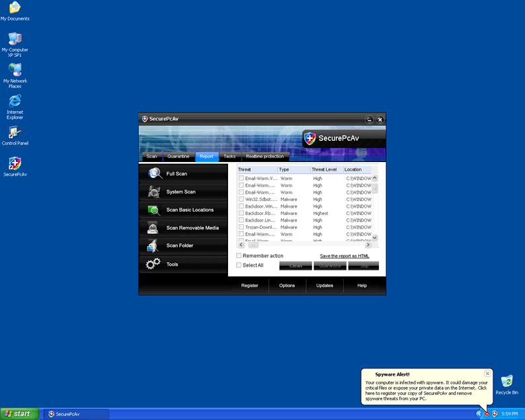Dismiss the Spyware Alert balloon with X
This screenshot has height=420, width=525.
coord(487,374)
